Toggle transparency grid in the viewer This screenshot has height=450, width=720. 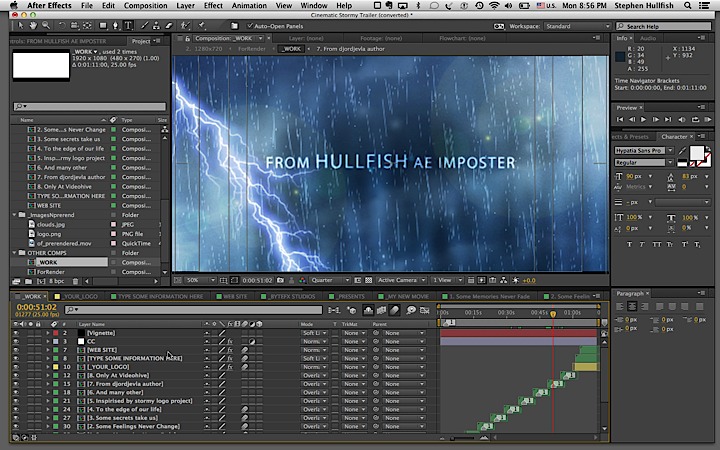[368, 280]
